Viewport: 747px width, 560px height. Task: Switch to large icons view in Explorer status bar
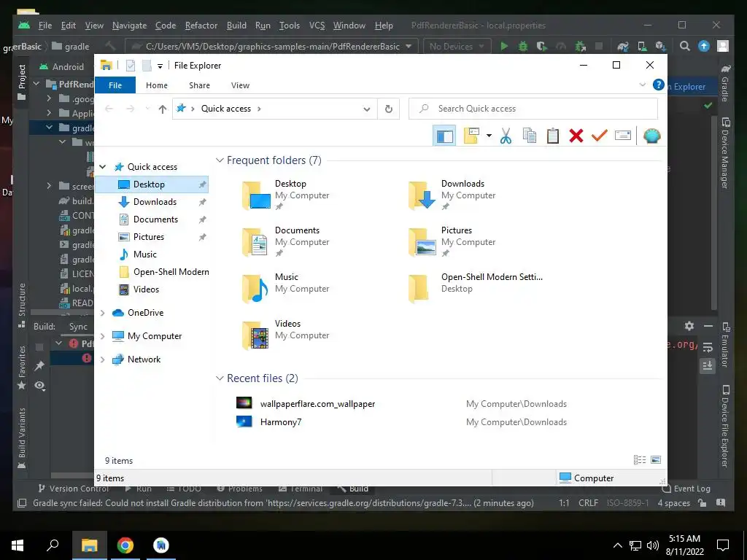pyautogui.click(x=656, y=460)
